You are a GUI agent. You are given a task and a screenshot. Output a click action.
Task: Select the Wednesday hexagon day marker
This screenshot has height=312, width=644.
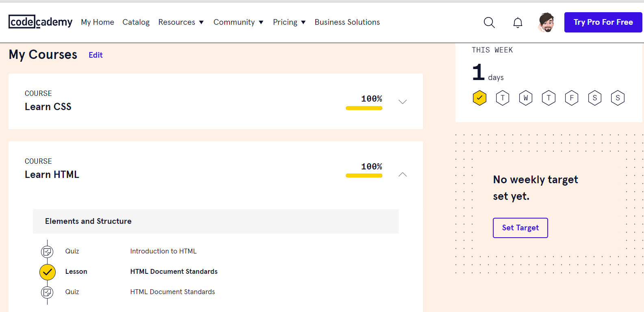click(526, 98)
